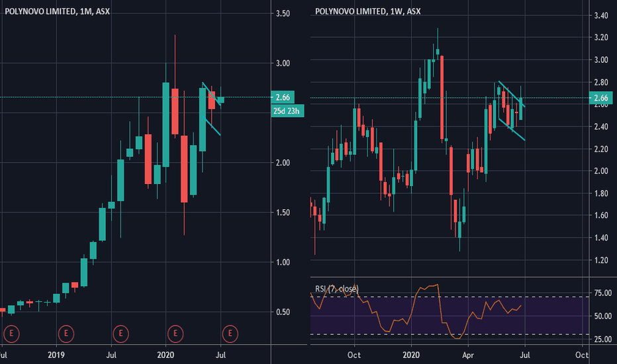Click the 0.50 price axis label
617x364 pixels.
pyautogui.click(x=283, y=312)
